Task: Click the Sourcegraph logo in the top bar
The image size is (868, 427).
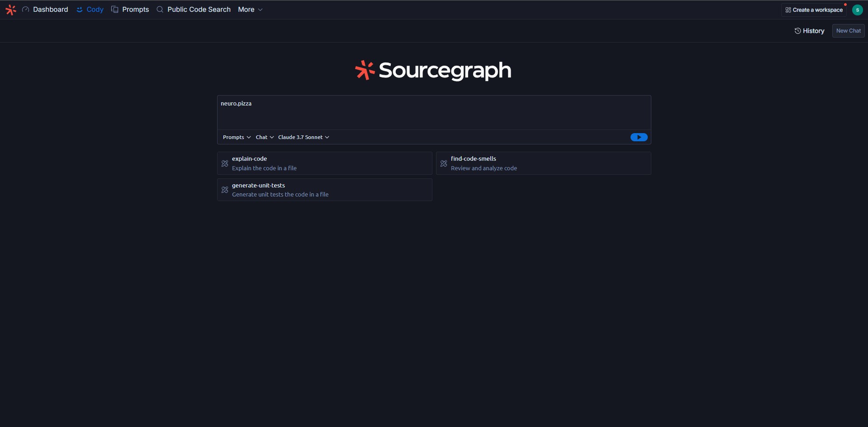Action: coord(11,10)
